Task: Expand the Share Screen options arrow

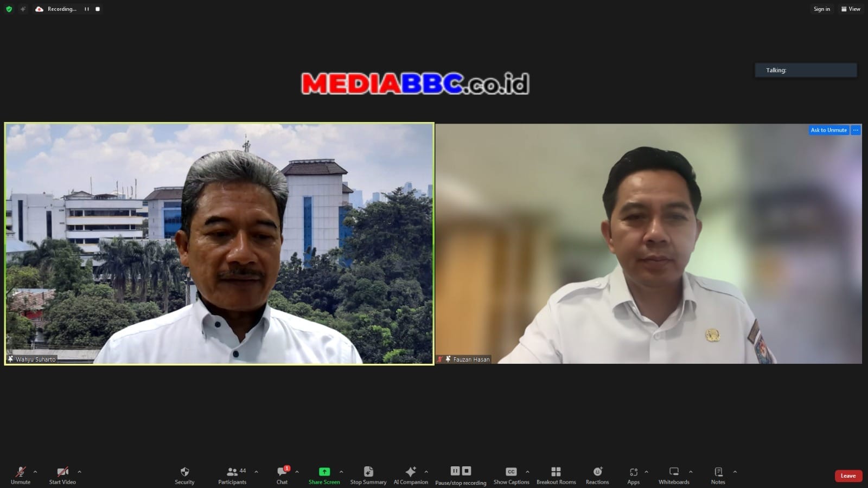Action: [341, 472]
